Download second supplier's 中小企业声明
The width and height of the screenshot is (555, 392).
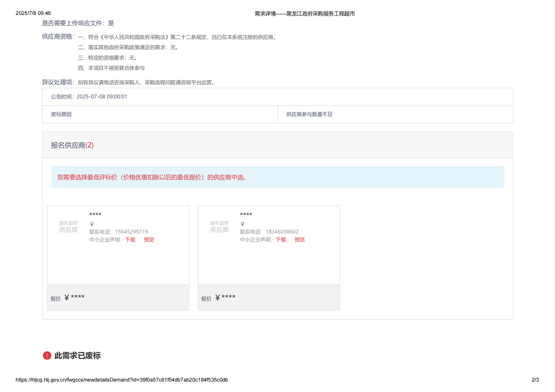[281, 240]
